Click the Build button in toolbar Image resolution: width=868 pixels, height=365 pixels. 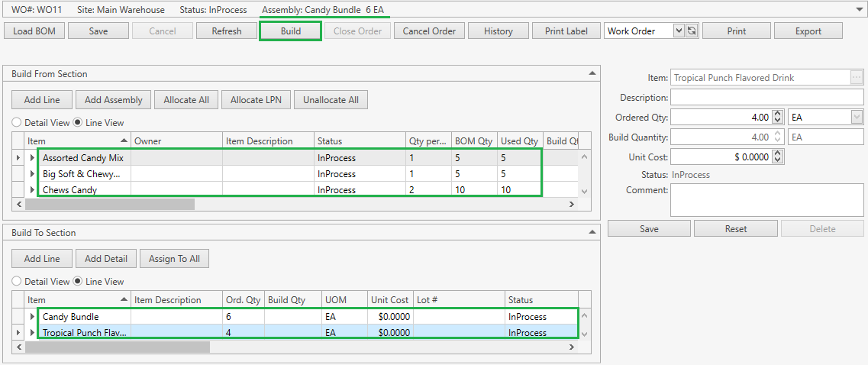pos(290,31)
